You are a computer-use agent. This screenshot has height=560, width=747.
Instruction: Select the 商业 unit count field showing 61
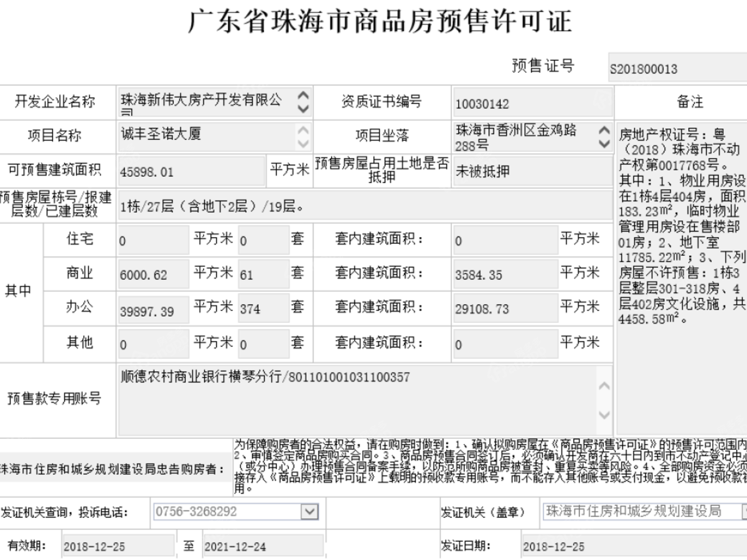click(263, 274)
